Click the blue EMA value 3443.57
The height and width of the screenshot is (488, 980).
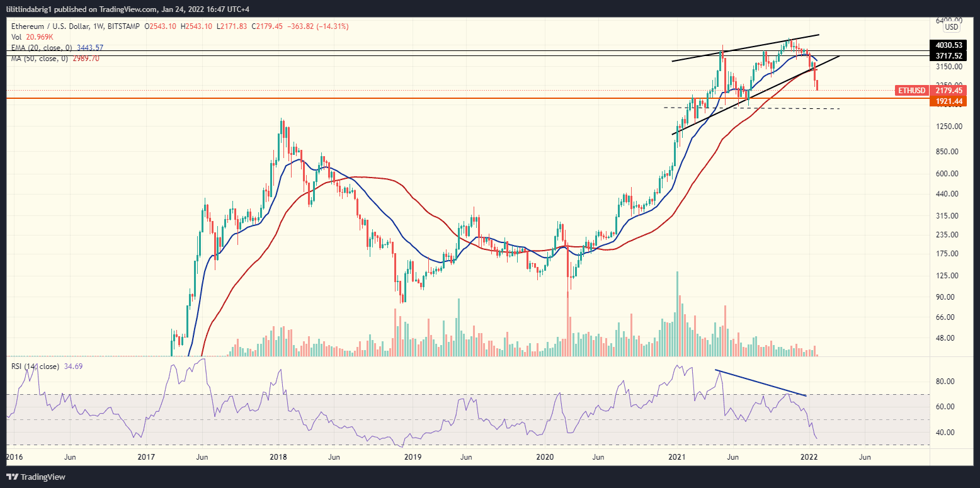[90, 47]
